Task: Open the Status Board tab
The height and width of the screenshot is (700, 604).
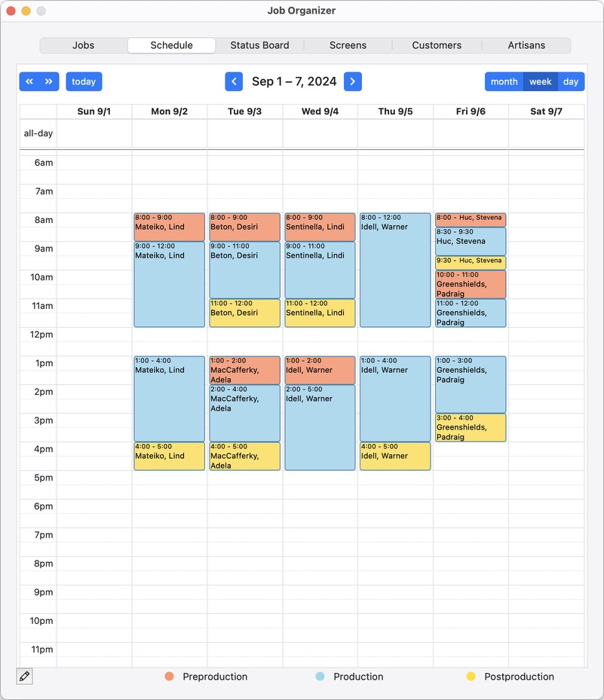Action: click(x=259, y=45)
